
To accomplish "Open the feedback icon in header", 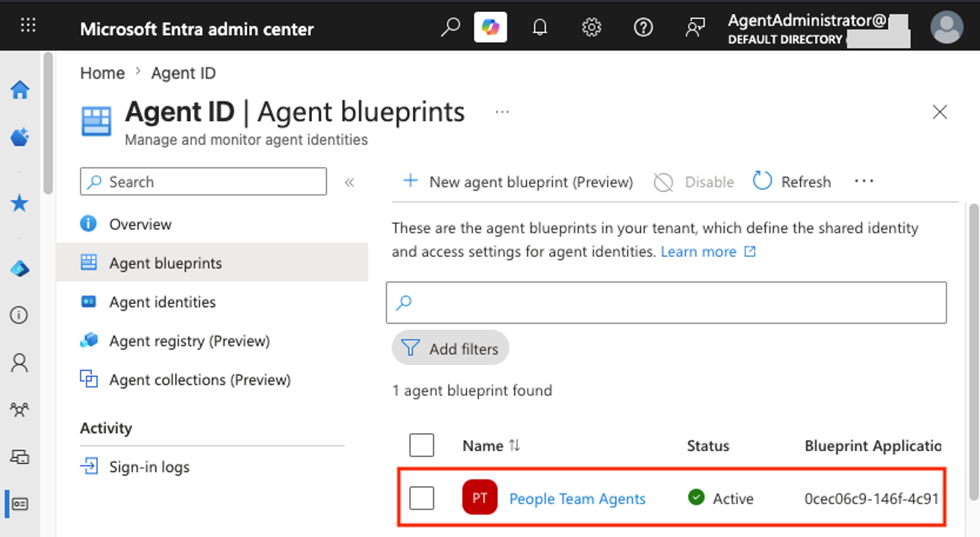I will coord(695,28).
